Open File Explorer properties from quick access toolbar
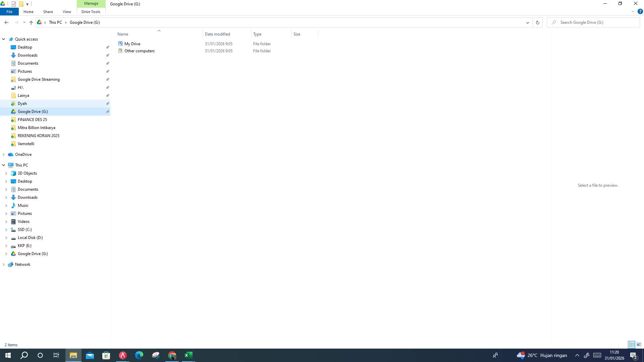This screenshot has height=362, width=644. pyautogui.click(x=13, y=4)
